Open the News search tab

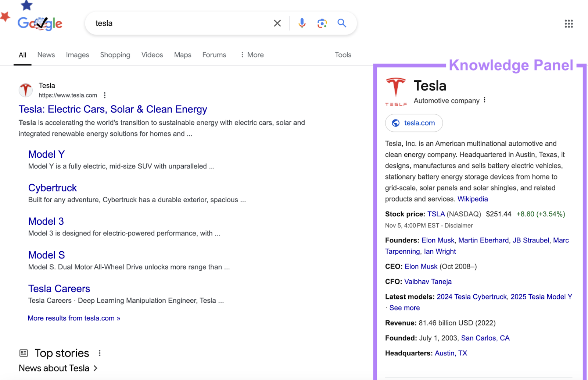click(46, 54)
